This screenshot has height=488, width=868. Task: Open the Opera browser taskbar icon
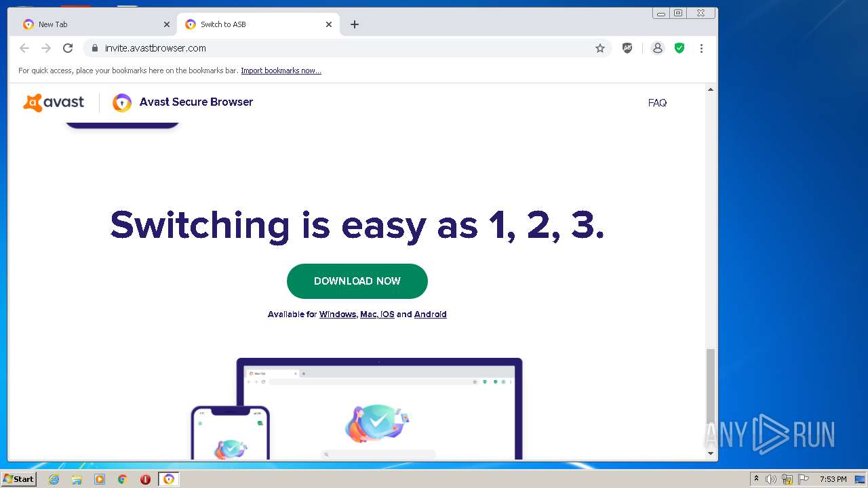(145, 479)
